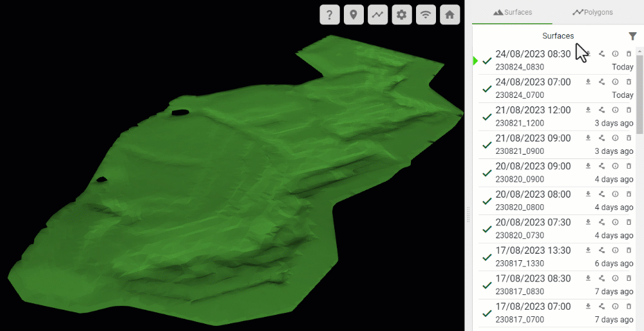This screenshot has width=644, height=331.
Task: Click the location pin toolbar button
Action: (354, 15)
